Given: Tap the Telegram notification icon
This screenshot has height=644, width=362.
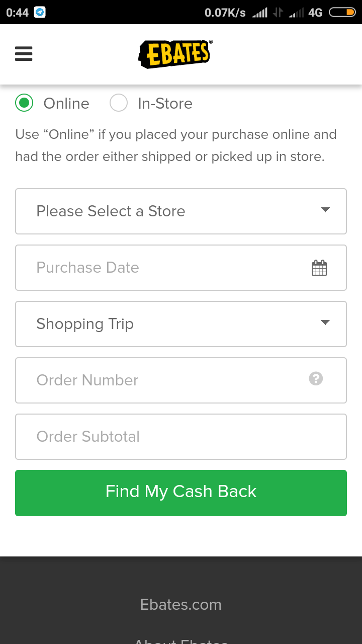Looking at the screenshot, I should (40, 13).
